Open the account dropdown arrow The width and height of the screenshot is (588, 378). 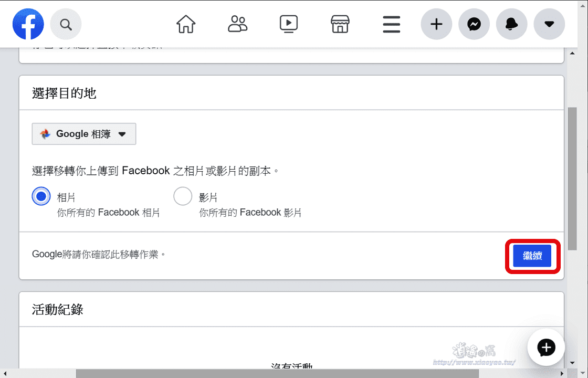pyautogui.click(x=549, y=24)
